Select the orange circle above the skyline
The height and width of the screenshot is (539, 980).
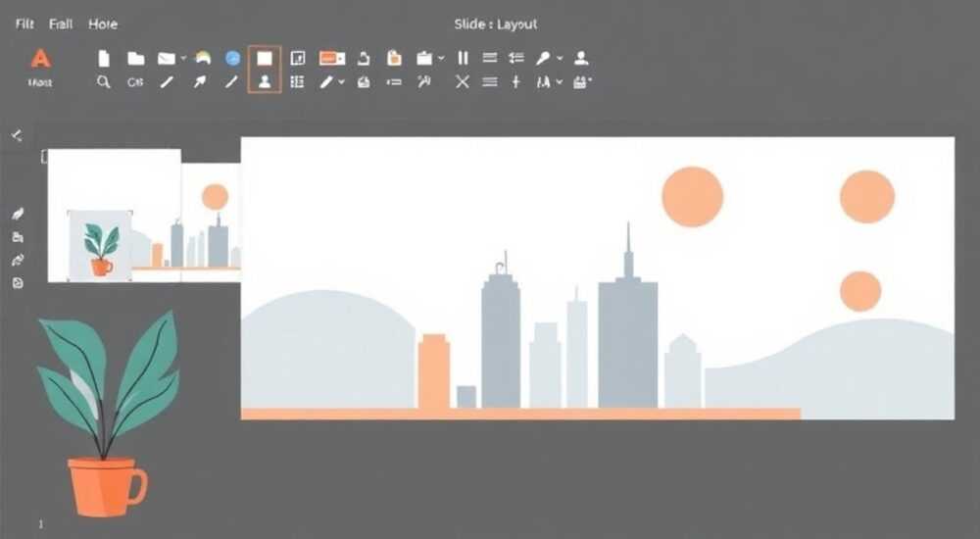click(x=693, y=197)
